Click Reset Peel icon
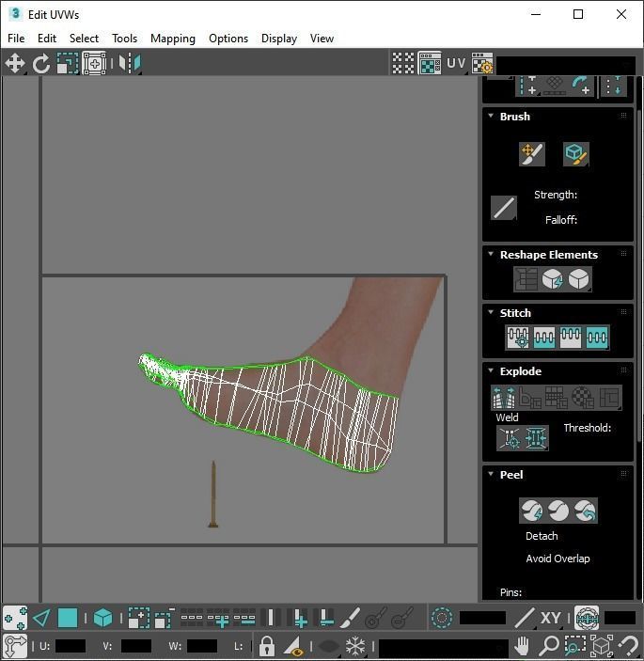644x661 pixels. [x=585, y=511]
